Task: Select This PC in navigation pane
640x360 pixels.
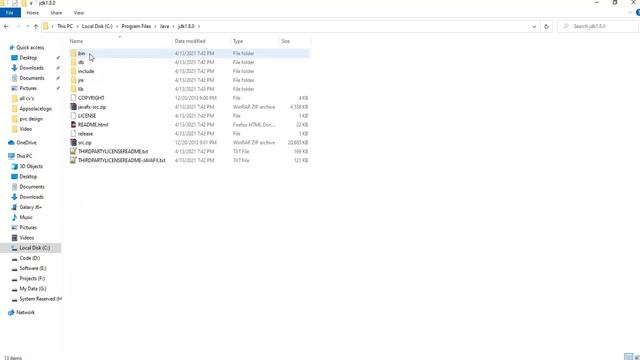Action: click(x=24, y=156)
